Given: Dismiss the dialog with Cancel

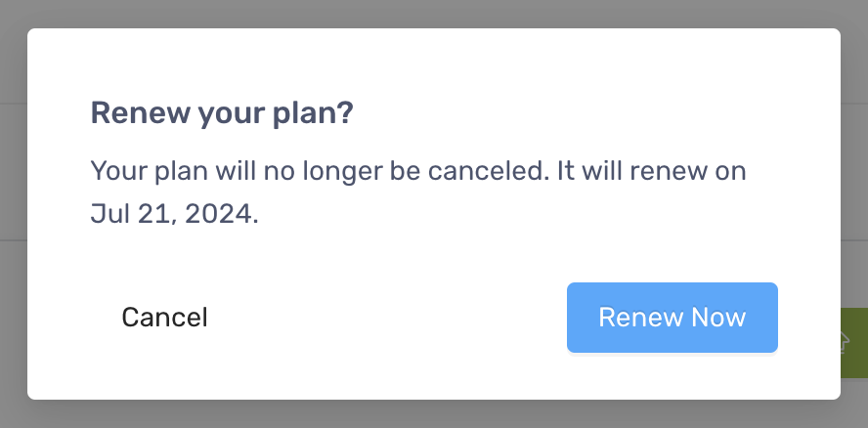Looking at the screenshot, I should pos(164,318).
